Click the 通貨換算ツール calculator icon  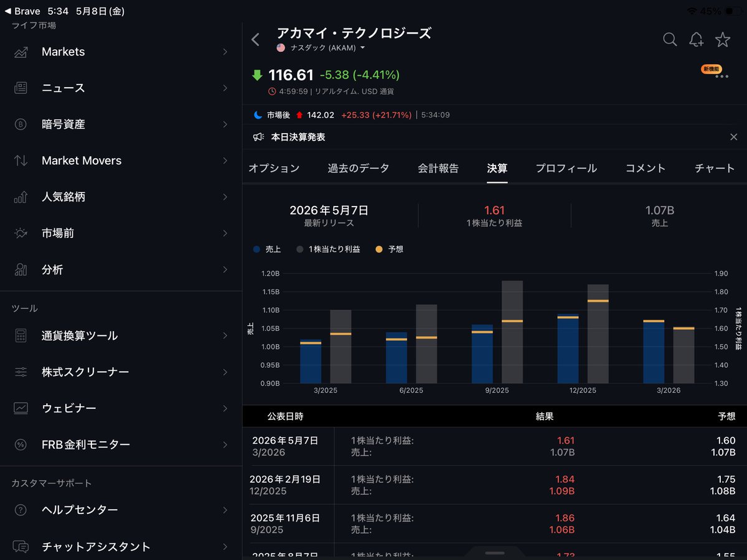point(21,336)
